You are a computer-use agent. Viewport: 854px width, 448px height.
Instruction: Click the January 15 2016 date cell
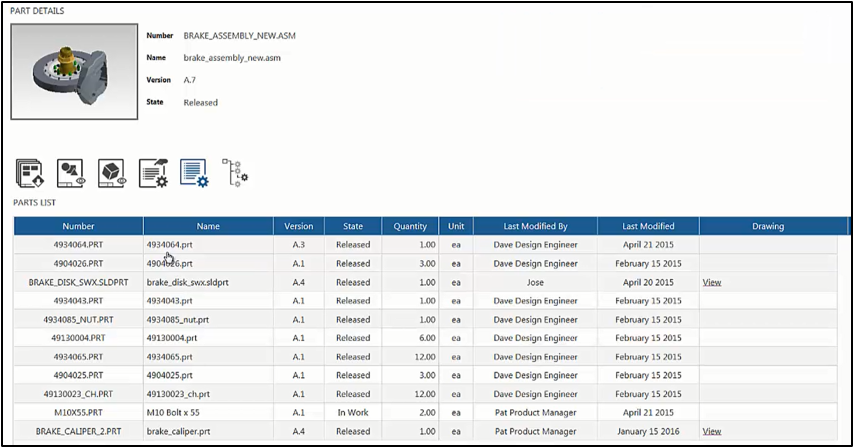(648, 431)
